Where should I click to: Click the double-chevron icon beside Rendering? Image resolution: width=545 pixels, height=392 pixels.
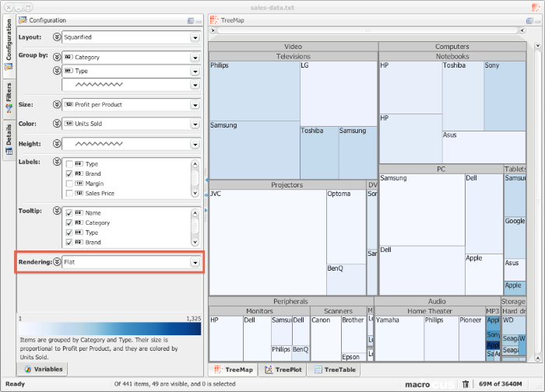[x=57, y=262]
